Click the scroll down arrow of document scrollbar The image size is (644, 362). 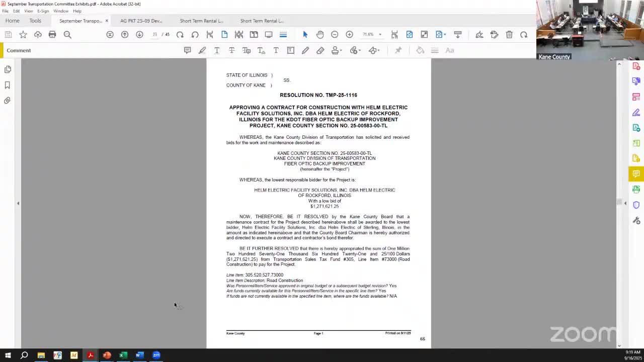(x=619, y=345)
